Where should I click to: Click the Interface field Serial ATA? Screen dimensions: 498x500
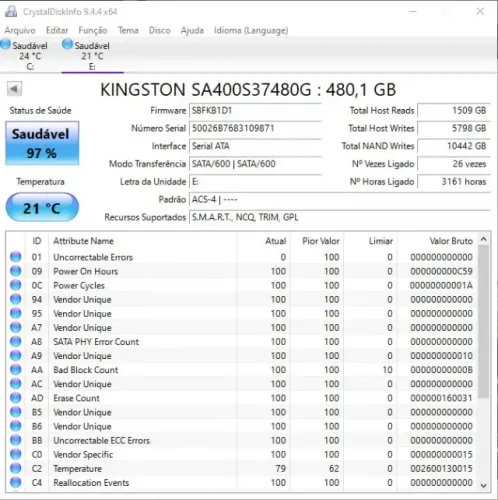pos(255,146)
